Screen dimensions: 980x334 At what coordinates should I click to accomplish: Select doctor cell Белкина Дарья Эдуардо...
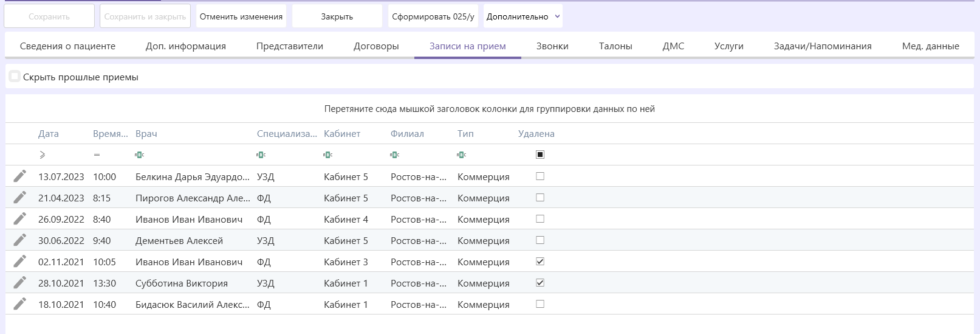point(193,177)
